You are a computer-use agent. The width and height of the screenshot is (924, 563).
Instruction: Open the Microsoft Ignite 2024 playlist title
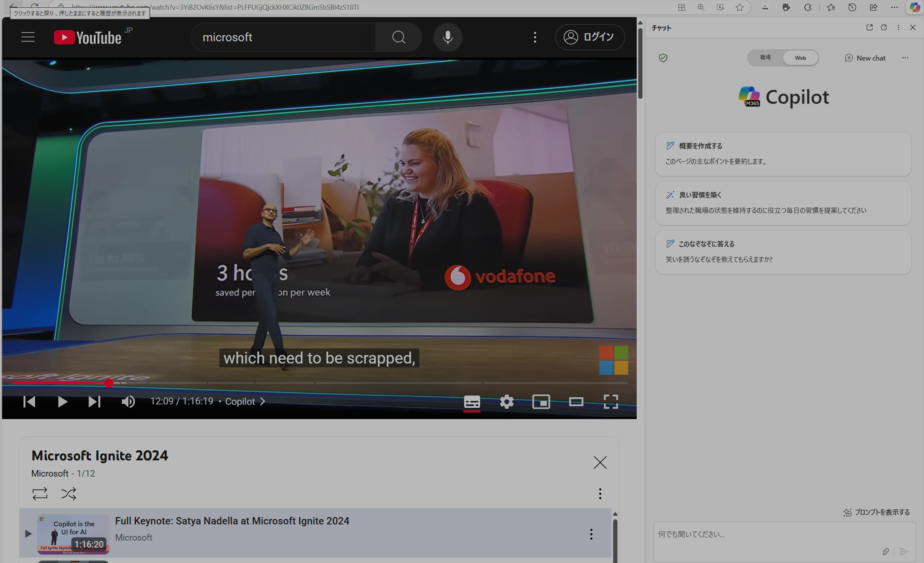pyautogui.click(x=100, y=456)
